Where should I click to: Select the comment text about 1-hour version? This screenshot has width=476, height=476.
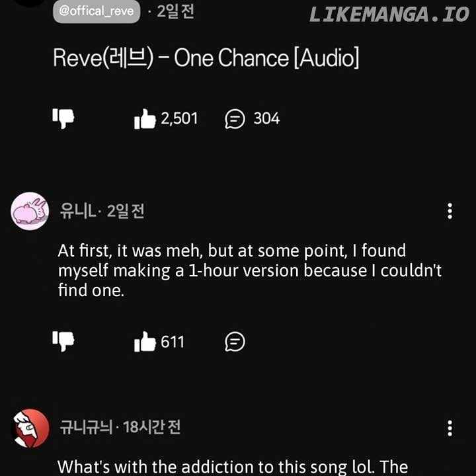pyautogui.click(x=249, y=270)
